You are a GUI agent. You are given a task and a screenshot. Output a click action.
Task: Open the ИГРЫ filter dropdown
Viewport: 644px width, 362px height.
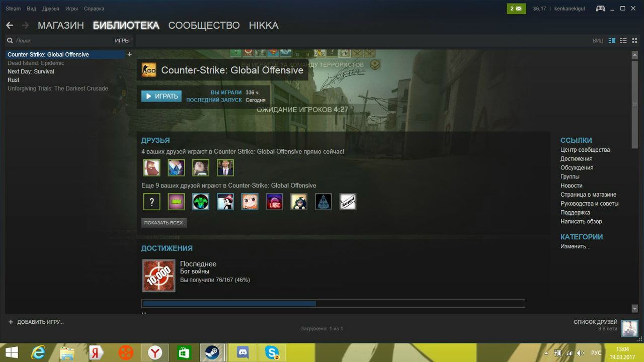tap(122, 41)
